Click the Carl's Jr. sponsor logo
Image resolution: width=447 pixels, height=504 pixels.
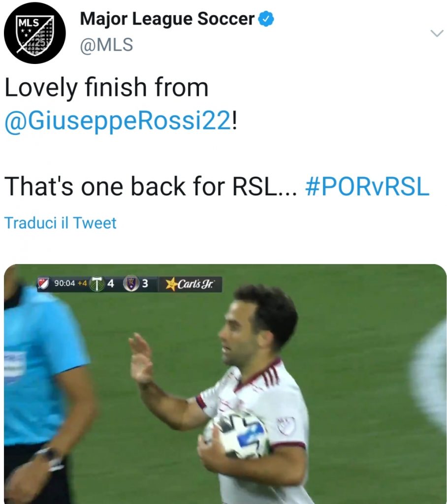coord(190,284)
